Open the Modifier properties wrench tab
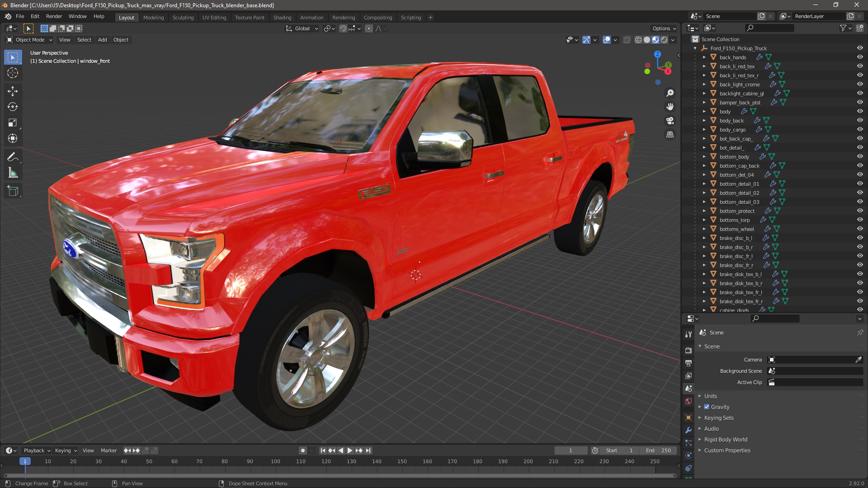The width and height of the screenshot is (868, 488). [x=689, y=430]
